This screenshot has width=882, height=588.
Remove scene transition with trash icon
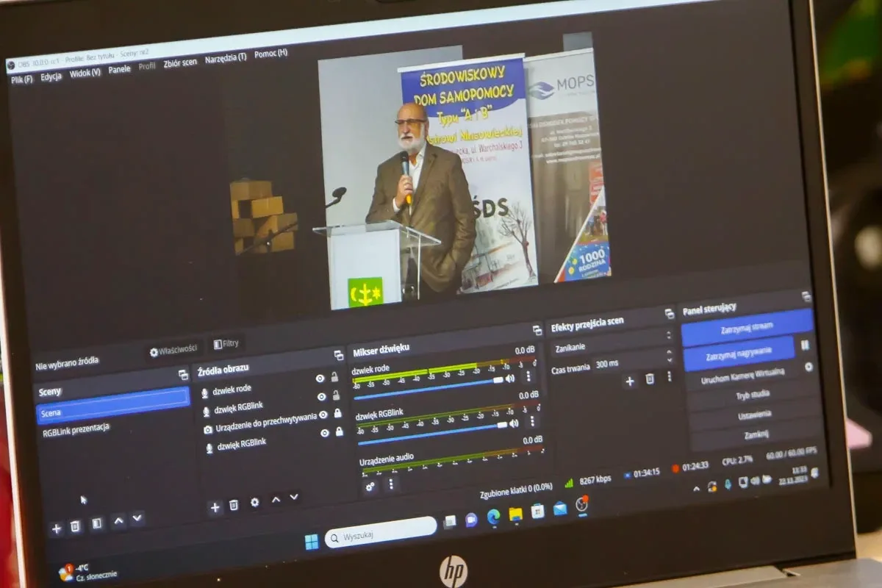pyautogui.click(x=650, y=379)
